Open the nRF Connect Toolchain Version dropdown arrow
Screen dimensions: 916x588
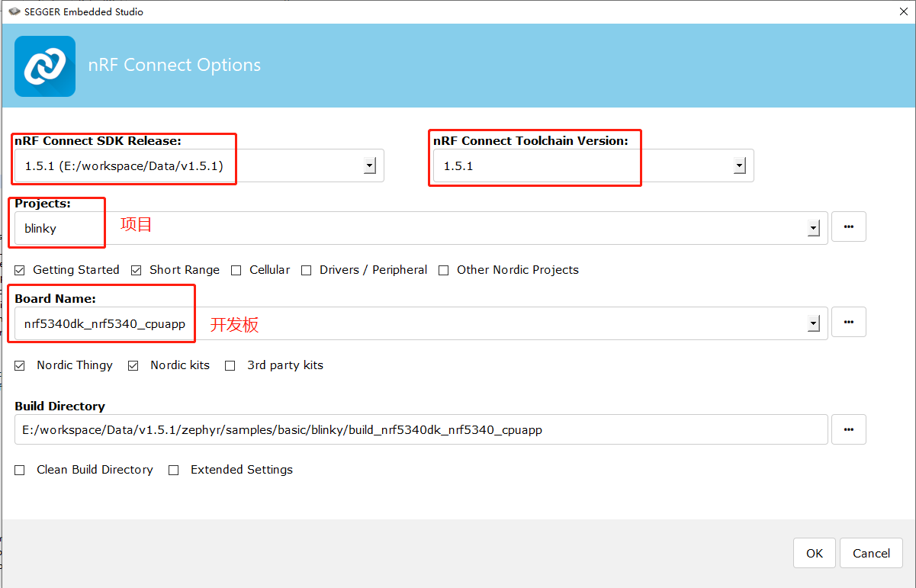(x=738, y=165)
